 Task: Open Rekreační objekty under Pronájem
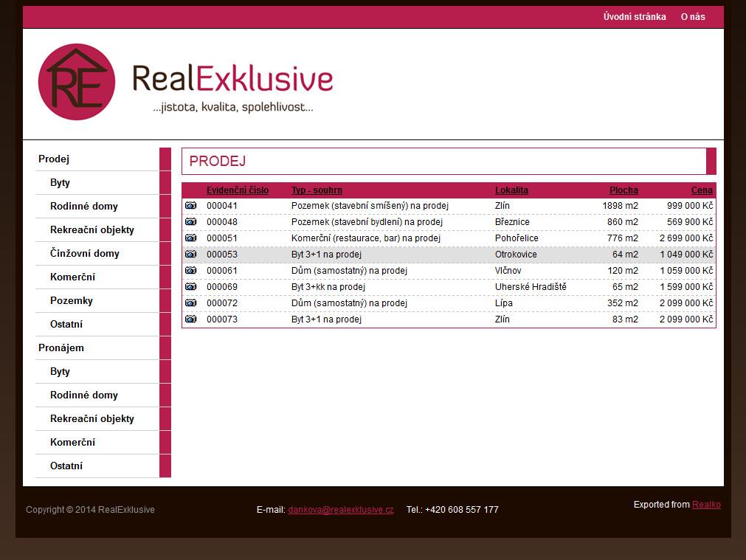(92, 418)
